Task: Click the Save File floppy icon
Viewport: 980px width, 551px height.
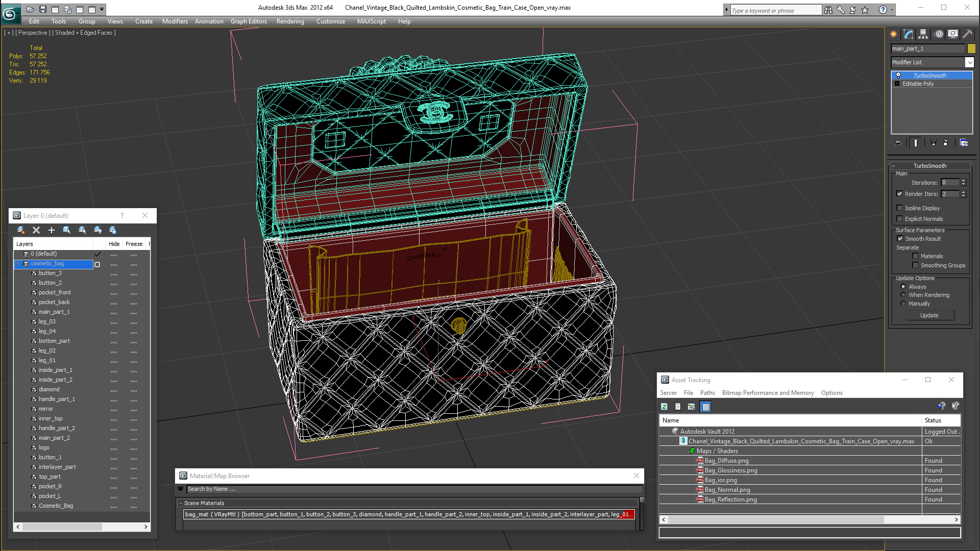Action: tap(43, 9)
